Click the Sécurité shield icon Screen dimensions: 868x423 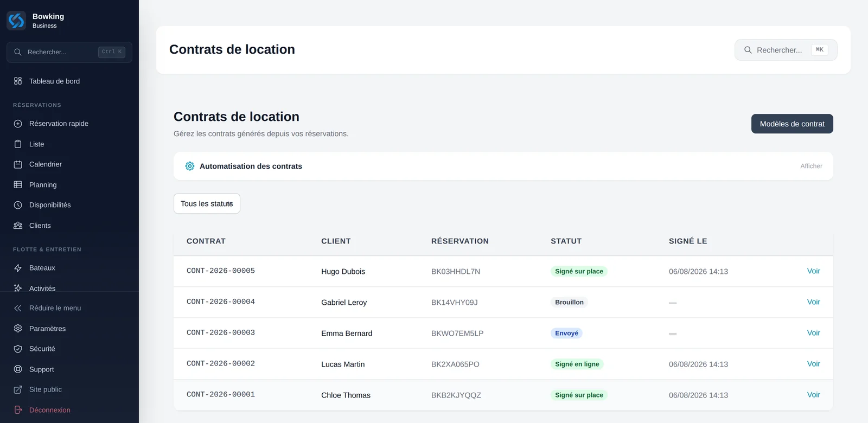[x=18, y=349]
